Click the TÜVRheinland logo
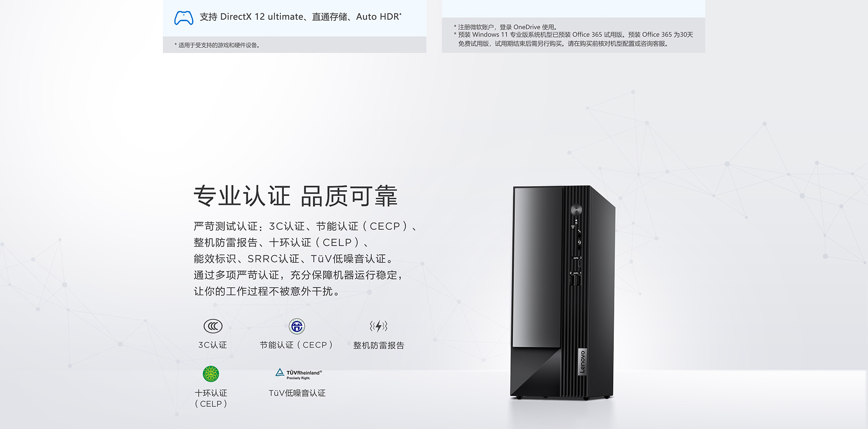The height and width of the screenshot is (429, 868). coord(299,374)
